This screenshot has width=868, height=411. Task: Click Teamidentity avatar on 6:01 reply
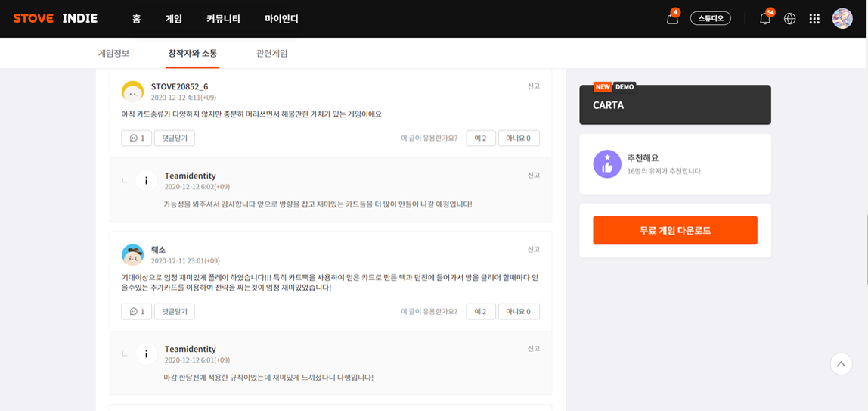[x=146, y=354]
